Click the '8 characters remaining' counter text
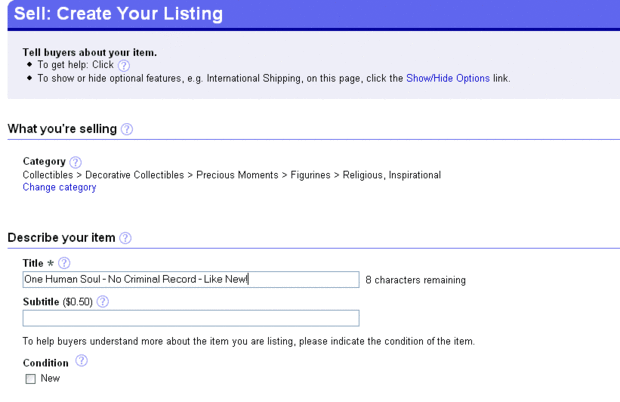 415,280
